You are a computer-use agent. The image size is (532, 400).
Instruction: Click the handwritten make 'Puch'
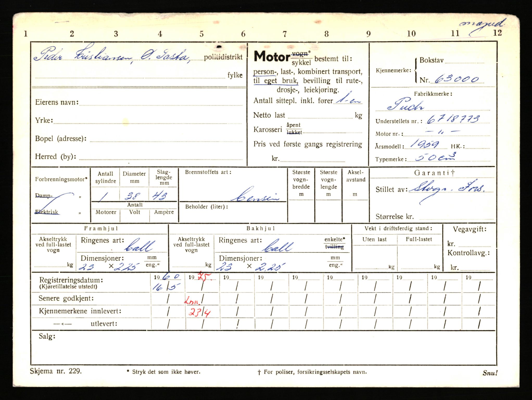(406, 104)
